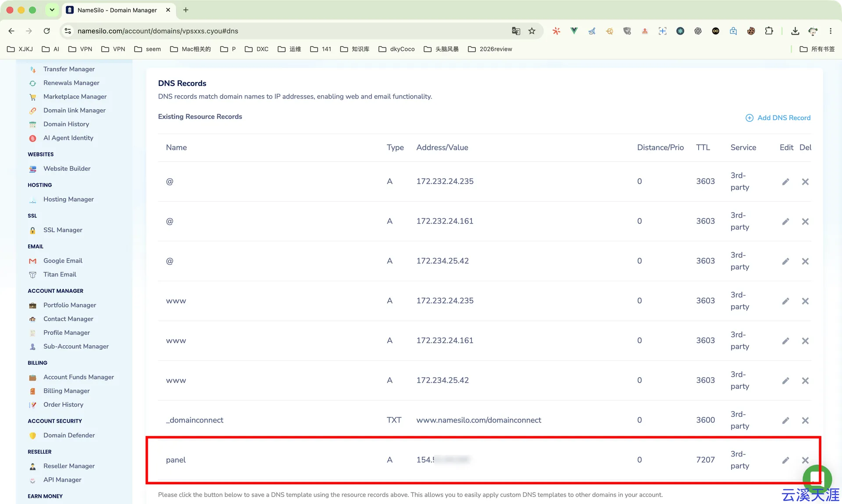Open the seem bookmarks folder
Image resolution: width=842 pixels, height=504 pixels.
(x=148, y=49)
